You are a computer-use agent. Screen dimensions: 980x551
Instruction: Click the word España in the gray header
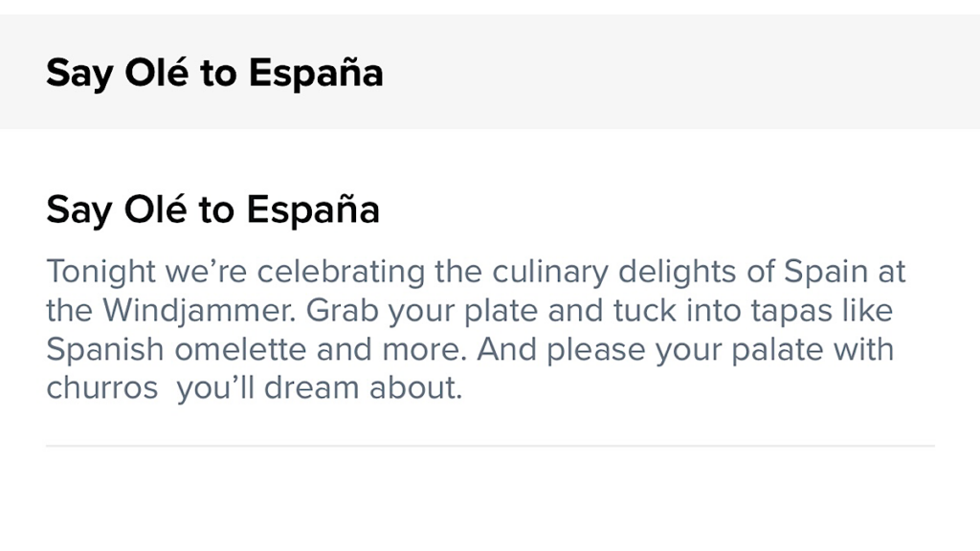click(316, 74)
